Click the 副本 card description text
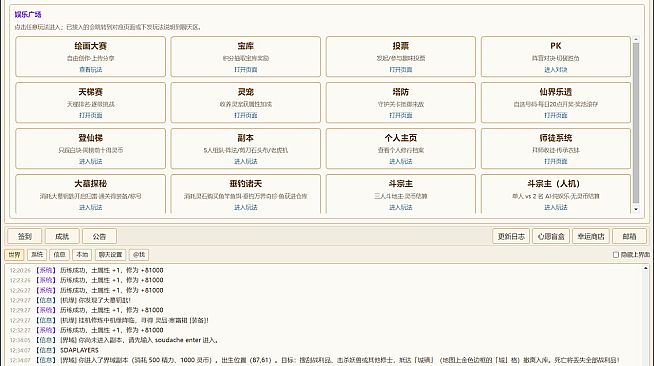 pyautogui.click(x=246, y=150)
